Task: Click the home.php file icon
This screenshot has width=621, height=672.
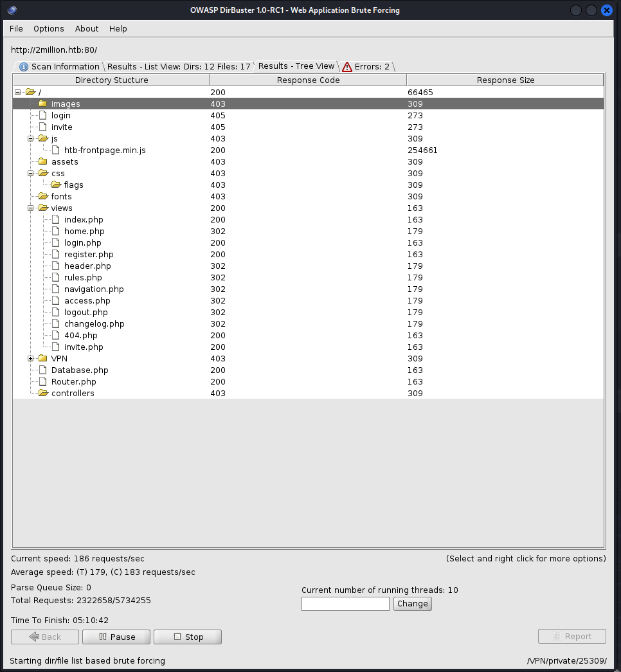Action: coord(56,231)
